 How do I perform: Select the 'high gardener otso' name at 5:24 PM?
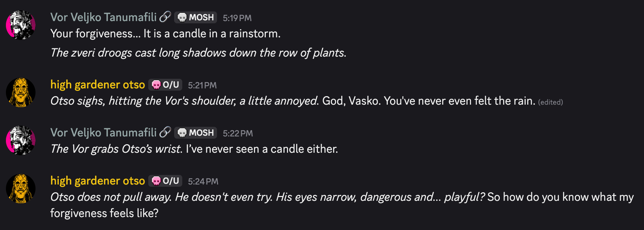coord(98,181)
